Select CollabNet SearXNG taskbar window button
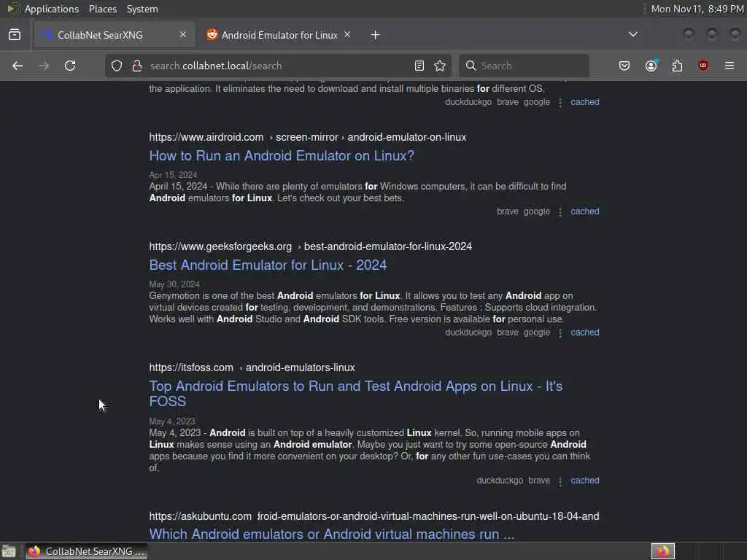Viewport: 747px width, 560px height. (86, 551)
